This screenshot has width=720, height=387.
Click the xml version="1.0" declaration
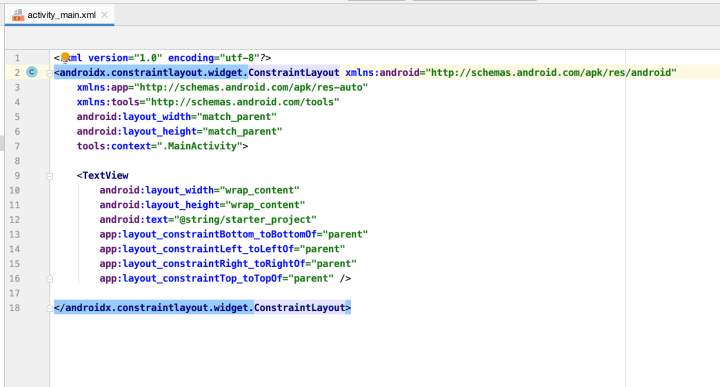click(108, 58)
